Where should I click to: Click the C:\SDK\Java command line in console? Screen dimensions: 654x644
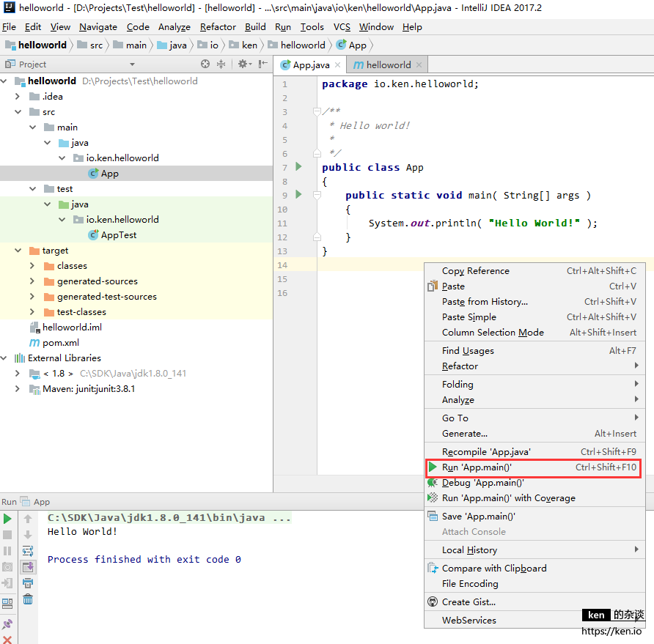point(169,518)
